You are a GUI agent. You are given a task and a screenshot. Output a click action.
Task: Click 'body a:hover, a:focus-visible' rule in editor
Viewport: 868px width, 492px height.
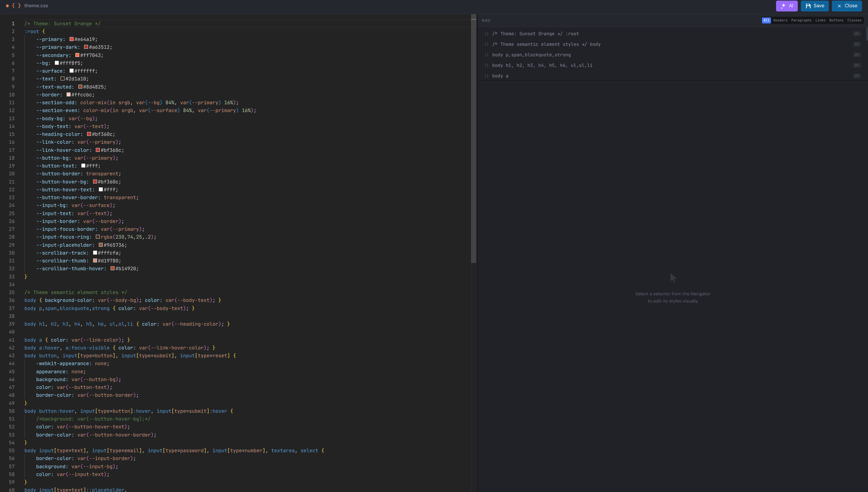(120, 348)
